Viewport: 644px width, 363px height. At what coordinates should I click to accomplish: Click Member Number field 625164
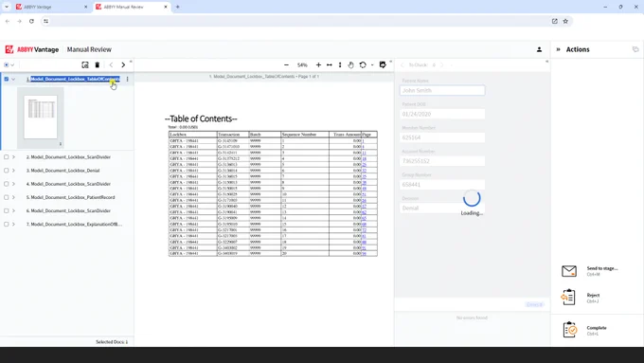click(x=442, y=137)
